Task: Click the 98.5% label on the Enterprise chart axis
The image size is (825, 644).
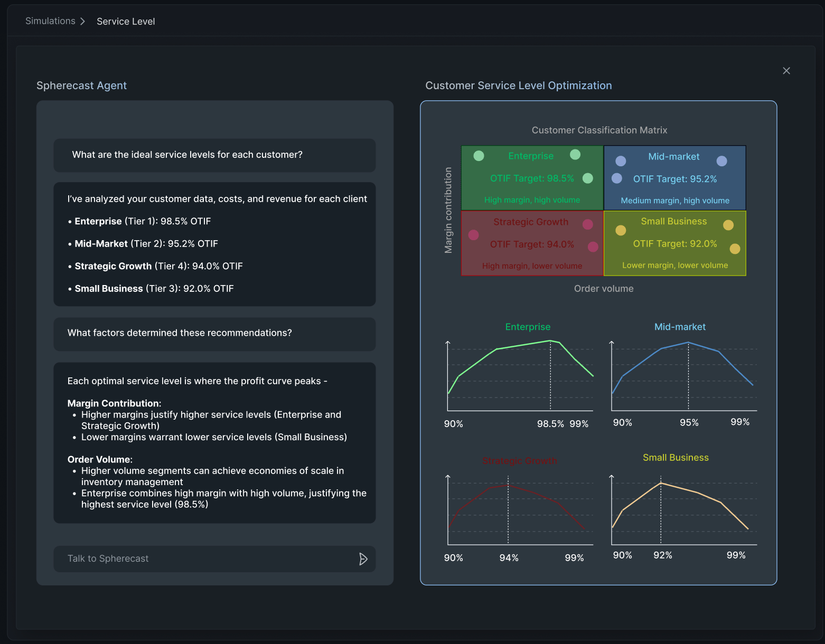Action: coord(550,424)
